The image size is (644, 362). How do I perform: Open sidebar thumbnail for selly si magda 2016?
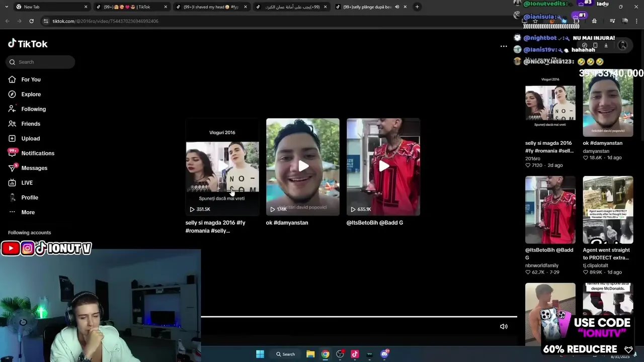550,103
